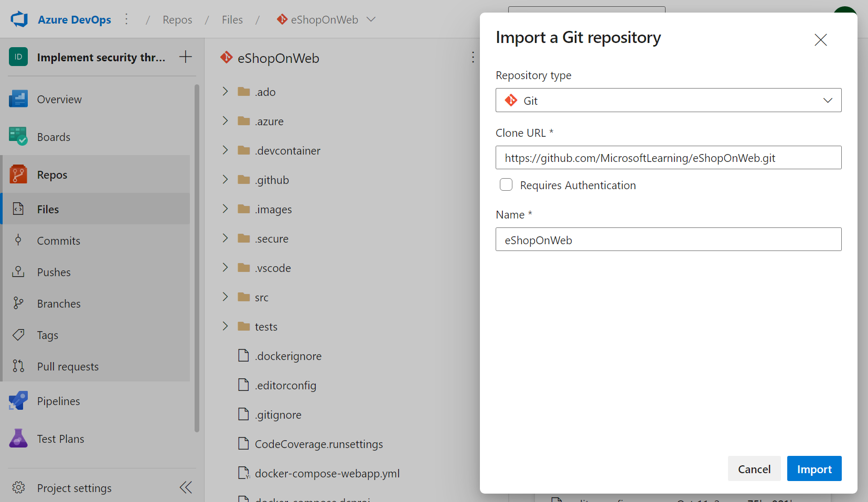The height and width of the screenshot is (502, 868).
Task: Expand the .devcontainer folder
Action: pyautogui.click(x=226, y=150)
